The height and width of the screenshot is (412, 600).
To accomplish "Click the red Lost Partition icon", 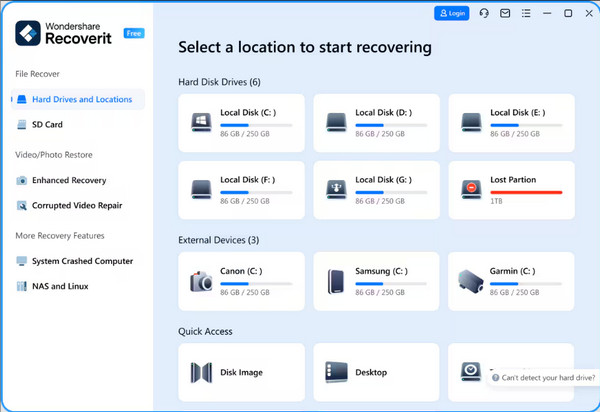I will click(471, 189).
